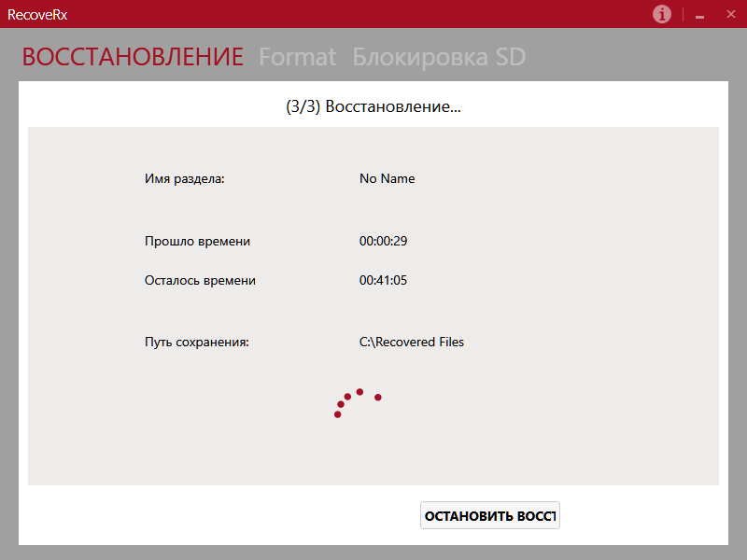The height and width of the screenshot is (560, 747).
Task: Click the progress spinner dots
Action: click(x=358, y=403)
